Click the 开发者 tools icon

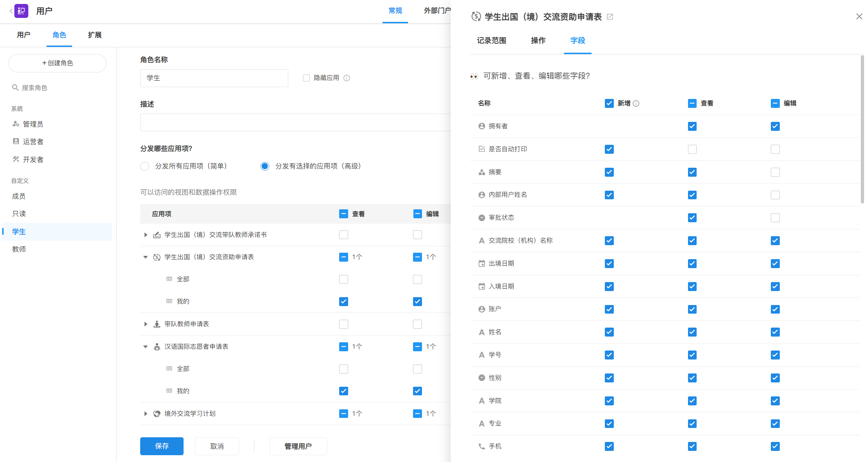(16, 159)
